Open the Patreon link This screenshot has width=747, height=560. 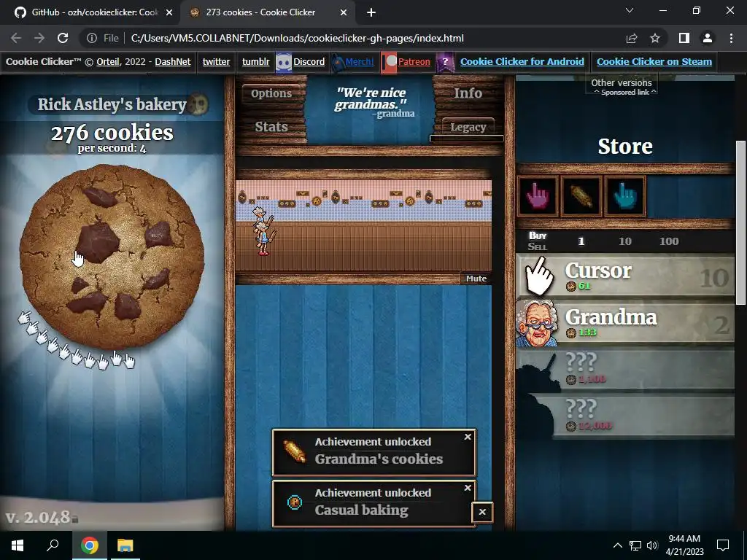tap(414, 62)
